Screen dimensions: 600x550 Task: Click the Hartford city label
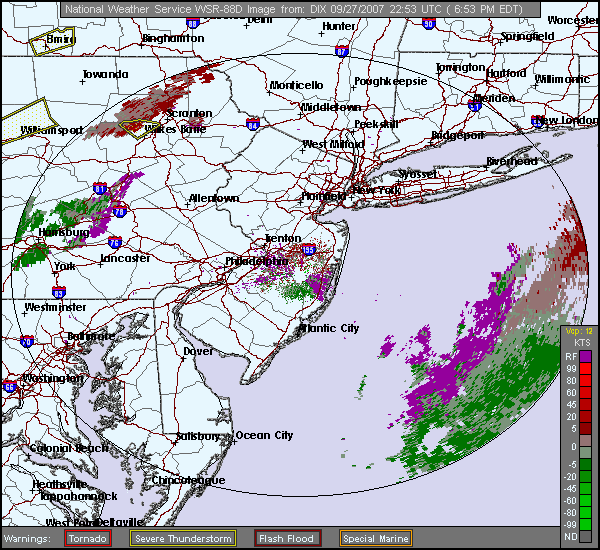pos(506,73)
